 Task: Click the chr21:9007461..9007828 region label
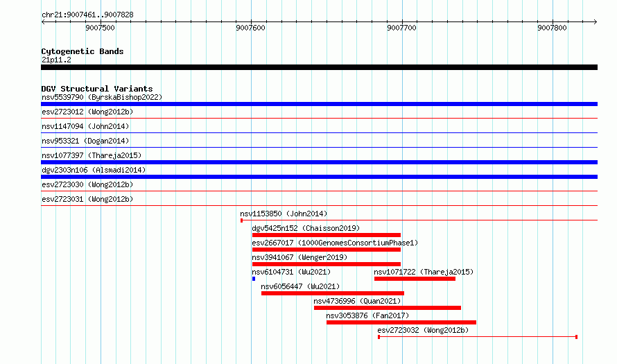coord(87,15)
